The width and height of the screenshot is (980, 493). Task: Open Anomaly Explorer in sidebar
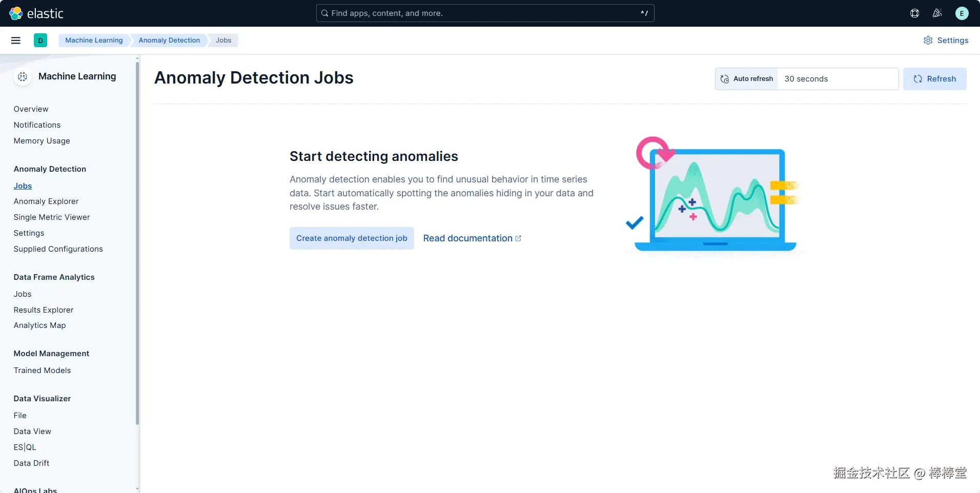click(46, 201)
